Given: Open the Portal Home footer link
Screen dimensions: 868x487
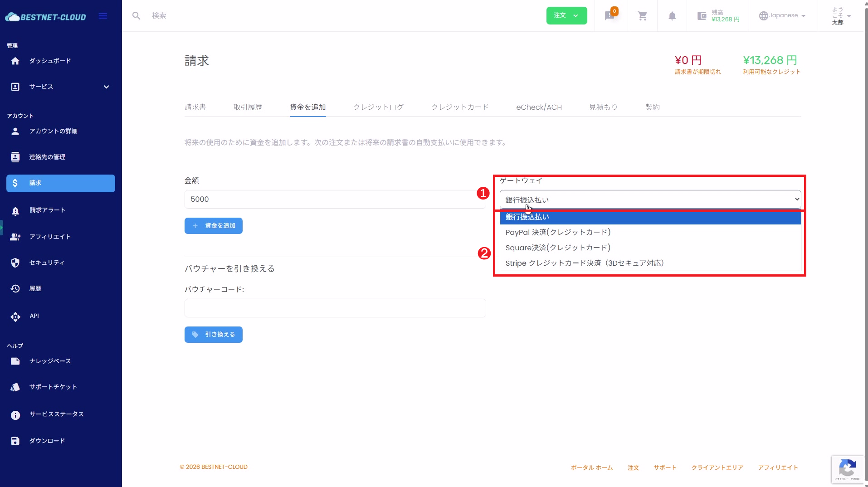Looking at the screenshot, I should pos(591,468).
